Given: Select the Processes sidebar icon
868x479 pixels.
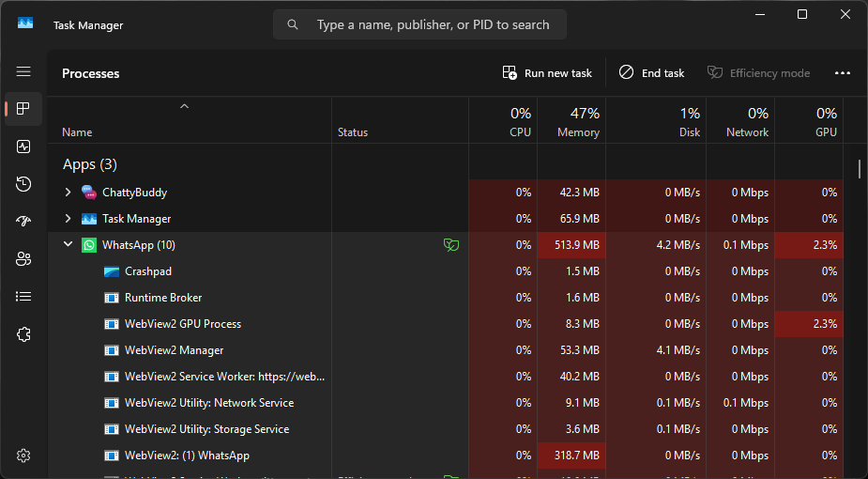Looking at the screenshot, I should 23,109.
